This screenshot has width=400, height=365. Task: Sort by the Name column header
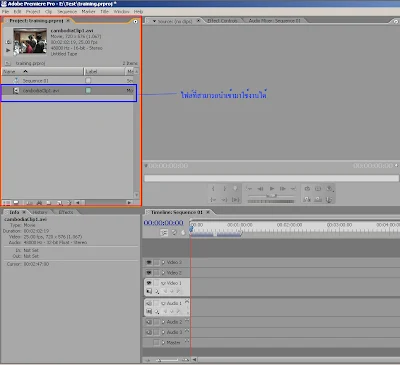click(42, 71)
